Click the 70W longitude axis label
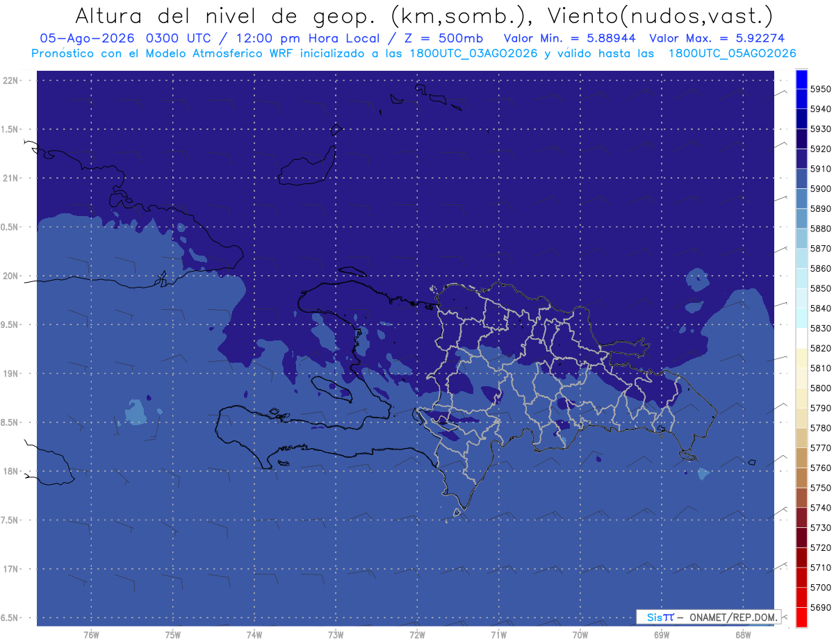 [580, 634]
